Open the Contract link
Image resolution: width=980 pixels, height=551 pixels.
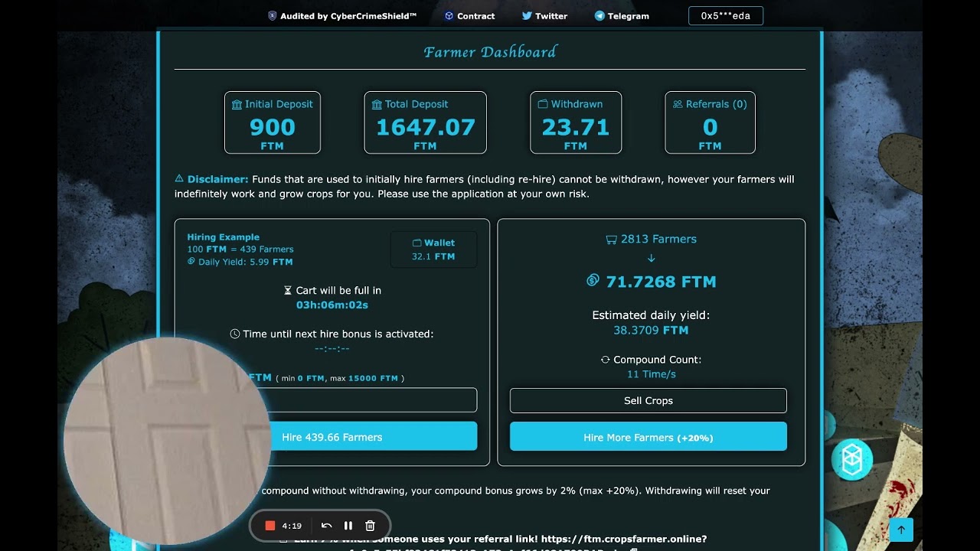click(470, 15)
